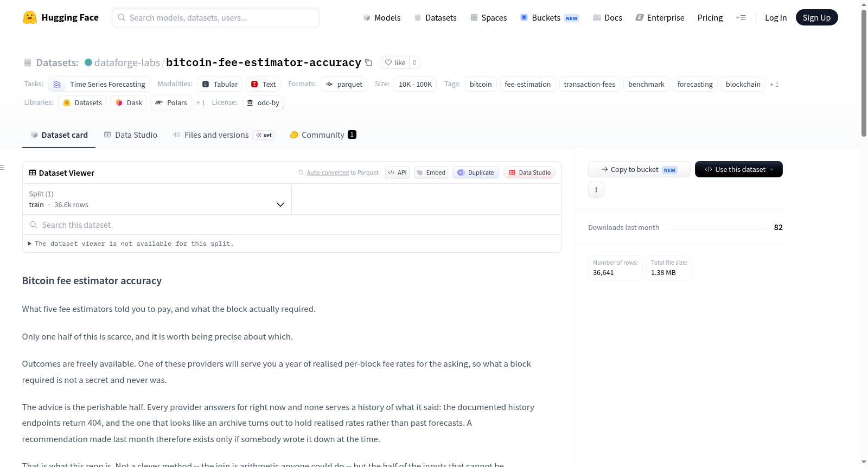
Task: Open Spaces in the top navigation
Action: [489, 17]
